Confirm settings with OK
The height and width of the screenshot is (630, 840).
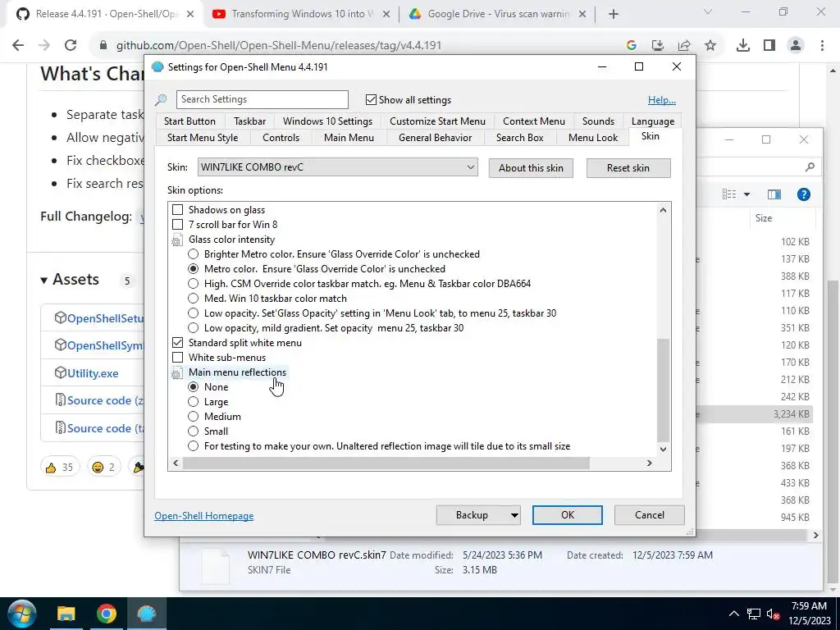[568, 515]
